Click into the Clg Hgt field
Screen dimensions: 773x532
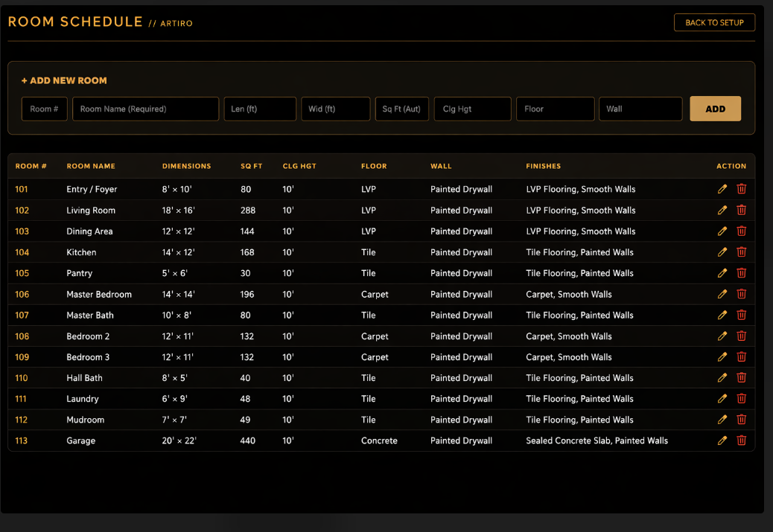(472, 109)
